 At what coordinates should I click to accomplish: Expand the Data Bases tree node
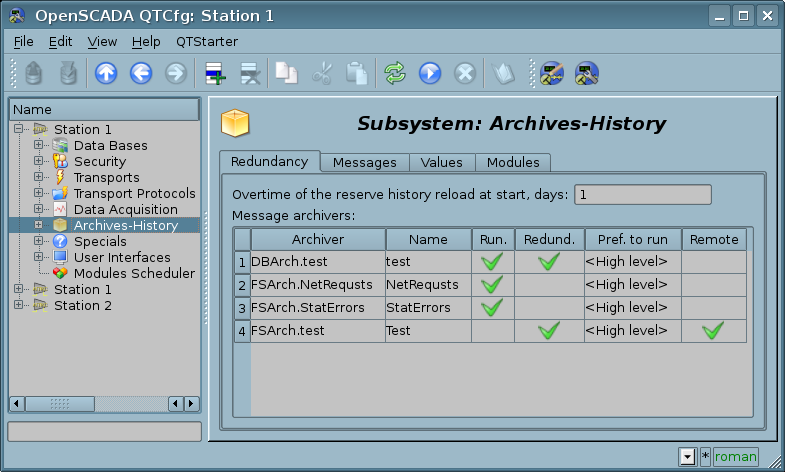39,146
